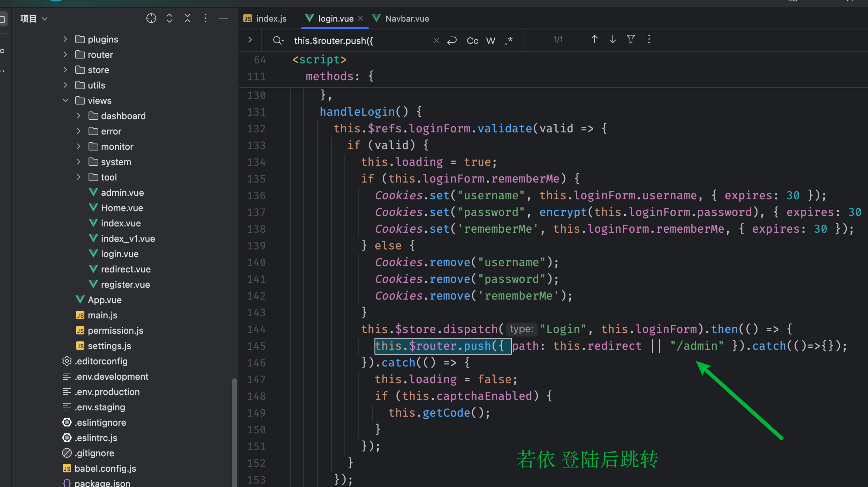This screenshot has height=487, width=868.
Task: Expand the dashboard folder
Action: pyautogui.click(x=78, y=116)
